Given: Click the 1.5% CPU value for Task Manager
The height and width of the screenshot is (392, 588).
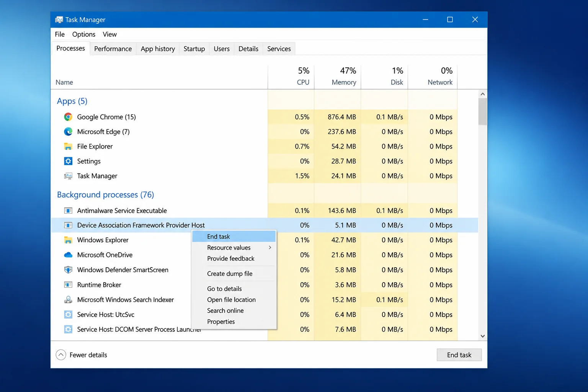Looking at the screenshot, I should point(302,176).
